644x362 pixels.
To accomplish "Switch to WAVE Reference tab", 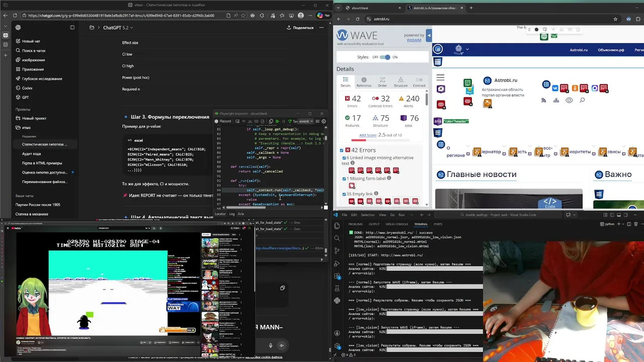I will (x=364, y=82).
